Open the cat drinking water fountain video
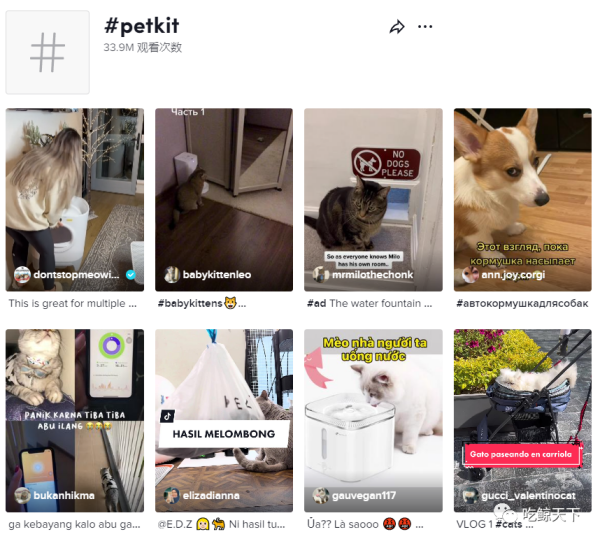The image size is (600, 541). (373, 420)
